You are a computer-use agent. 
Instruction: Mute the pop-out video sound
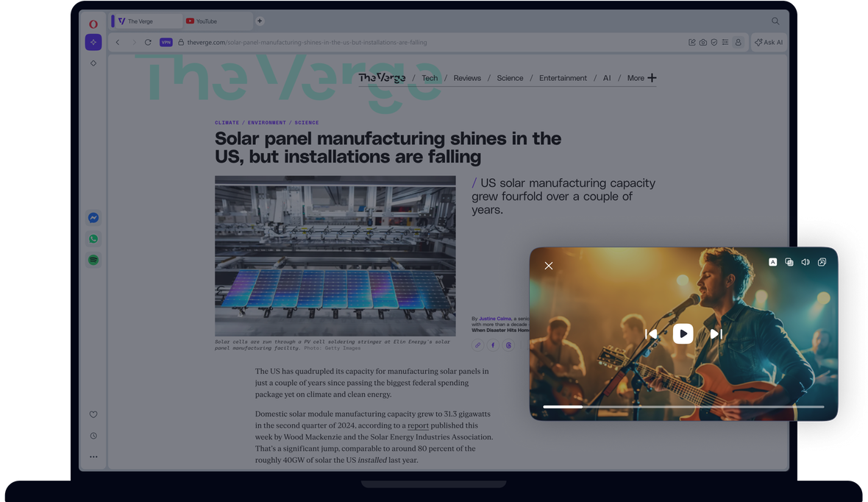pos(805,262)
